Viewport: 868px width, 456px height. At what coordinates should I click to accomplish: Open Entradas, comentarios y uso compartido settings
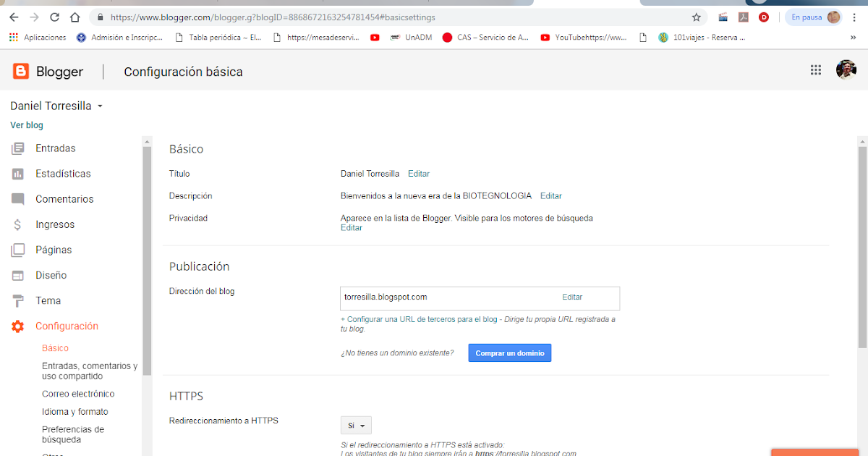(x=90, y=371)
